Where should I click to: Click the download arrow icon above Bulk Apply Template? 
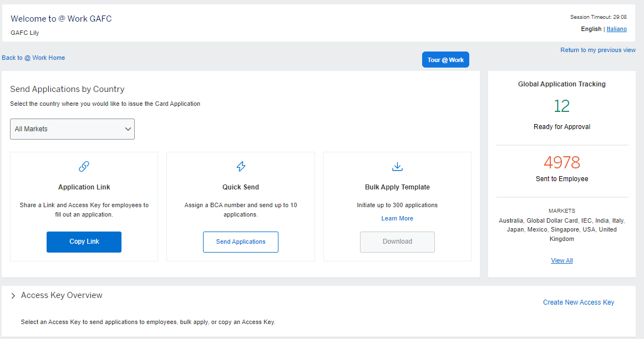(397, 166)
